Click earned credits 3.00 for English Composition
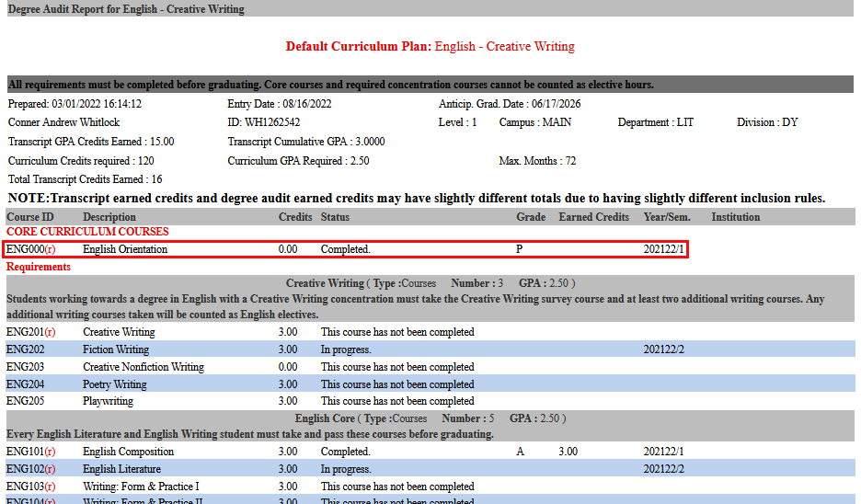861x504 pixels. 568,452
